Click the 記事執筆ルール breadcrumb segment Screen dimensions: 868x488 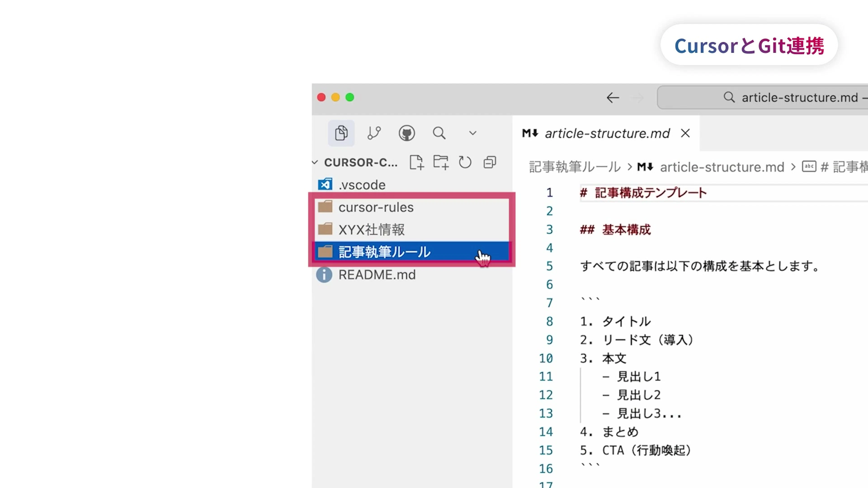[575, 167]
